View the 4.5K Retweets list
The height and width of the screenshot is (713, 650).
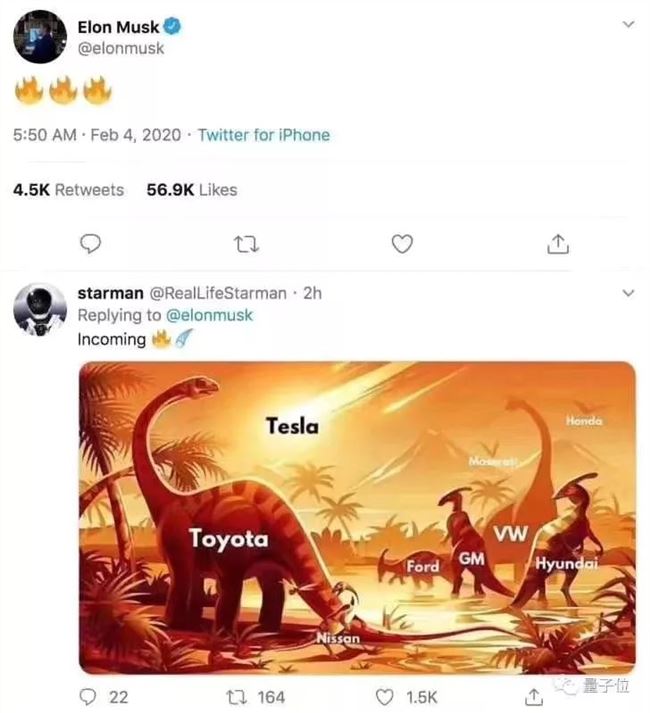(x=68, y=190)
